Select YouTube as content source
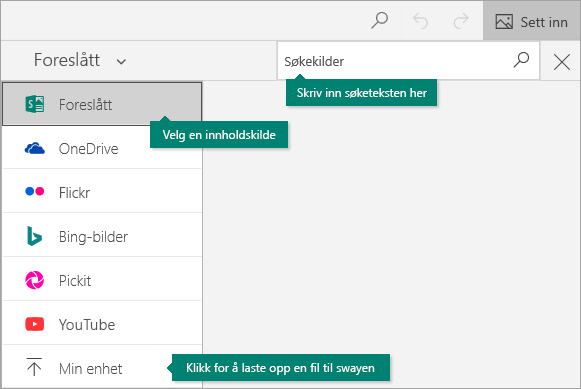This screenshot has width=581, height=389. pos(102,324)
